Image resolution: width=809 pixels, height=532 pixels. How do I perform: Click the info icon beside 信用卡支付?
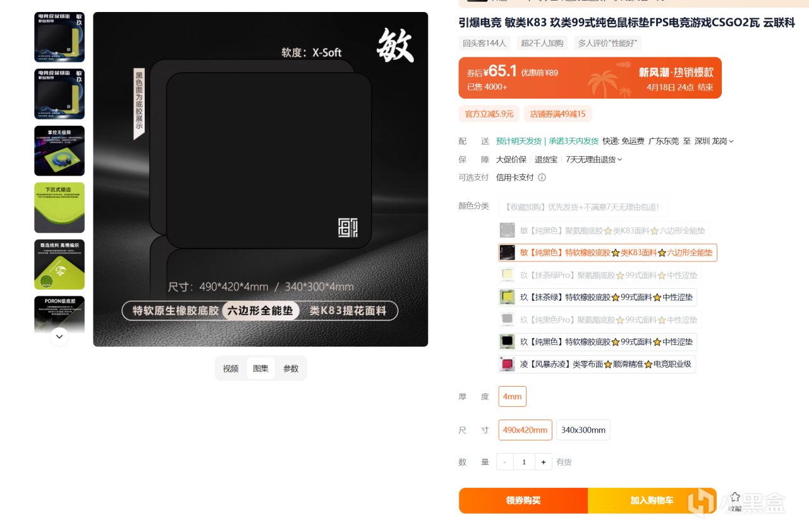pos(542,178)
